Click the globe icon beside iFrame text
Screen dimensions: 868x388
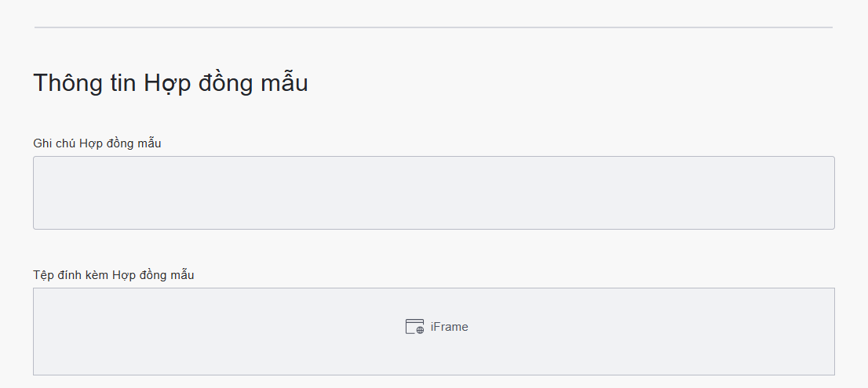421,330
